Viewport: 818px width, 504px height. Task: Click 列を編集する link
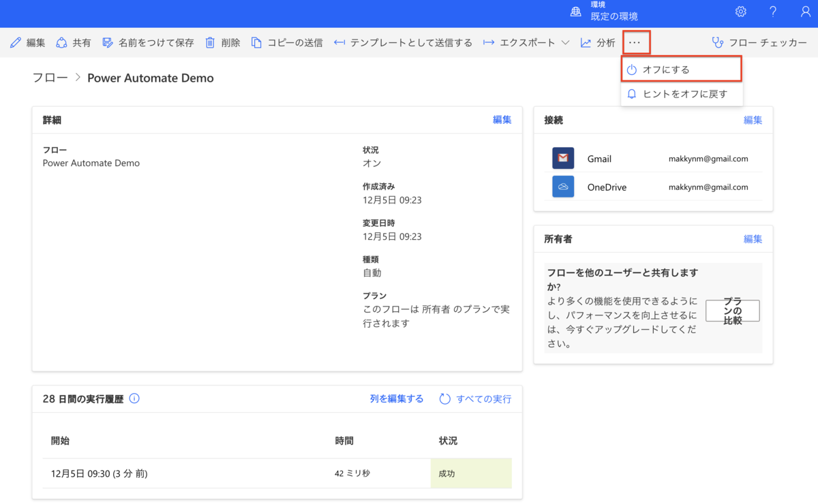coord(397,399)
